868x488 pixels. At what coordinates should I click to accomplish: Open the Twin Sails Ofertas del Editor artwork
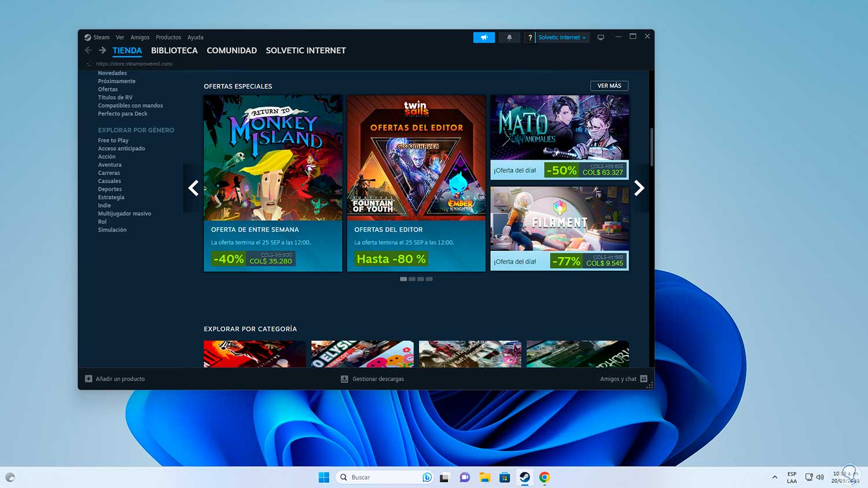pyautogui.click(x=416, y=158)
